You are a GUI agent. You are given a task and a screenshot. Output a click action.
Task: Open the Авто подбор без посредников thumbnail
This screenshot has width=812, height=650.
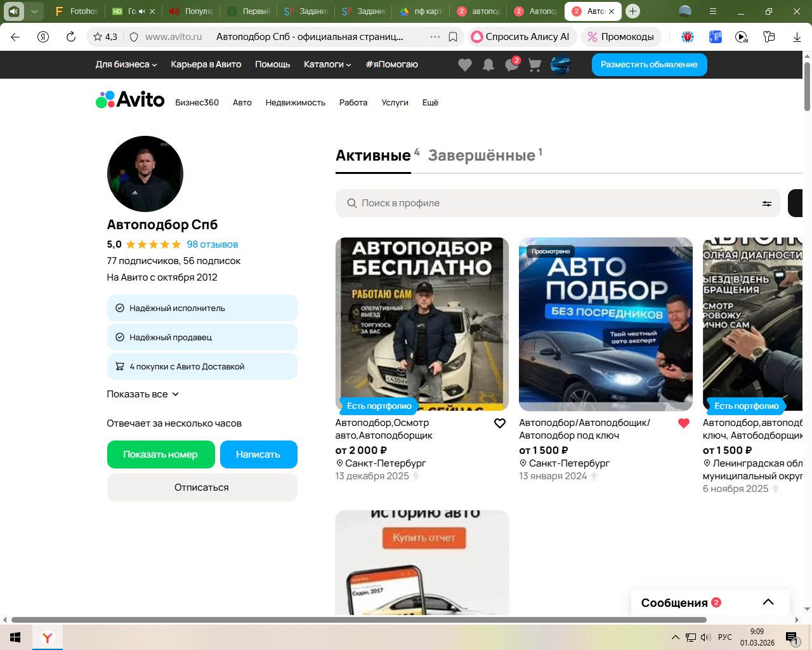tap(606, 324)
